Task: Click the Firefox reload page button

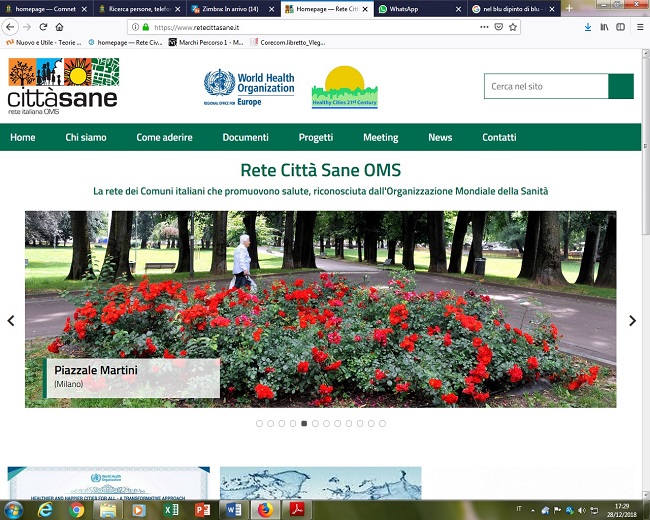Action: (x=43, y=27)
